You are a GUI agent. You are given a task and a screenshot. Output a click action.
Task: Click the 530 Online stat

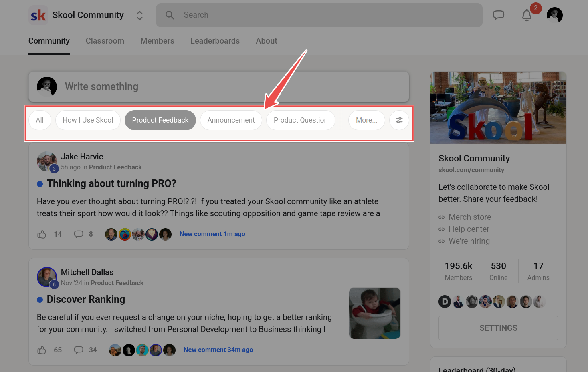(x=499, y=271)
